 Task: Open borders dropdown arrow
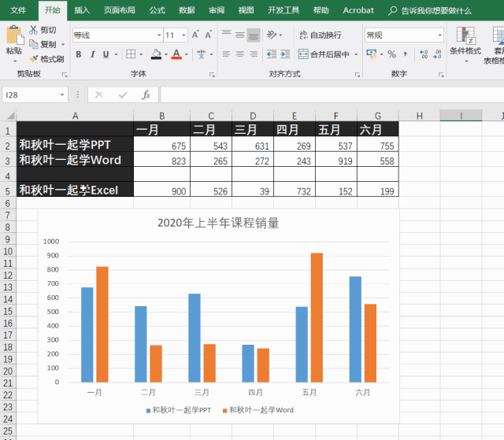(x=141, y=54)
